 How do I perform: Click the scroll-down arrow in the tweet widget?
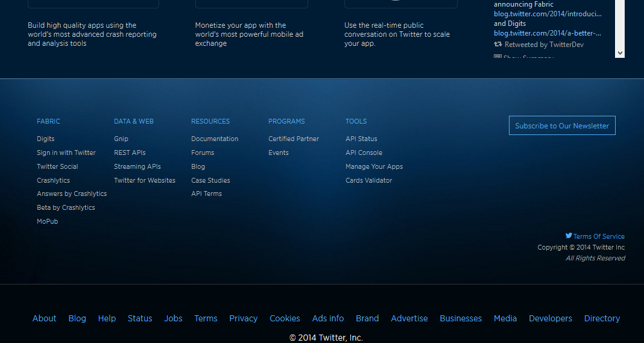620,53
